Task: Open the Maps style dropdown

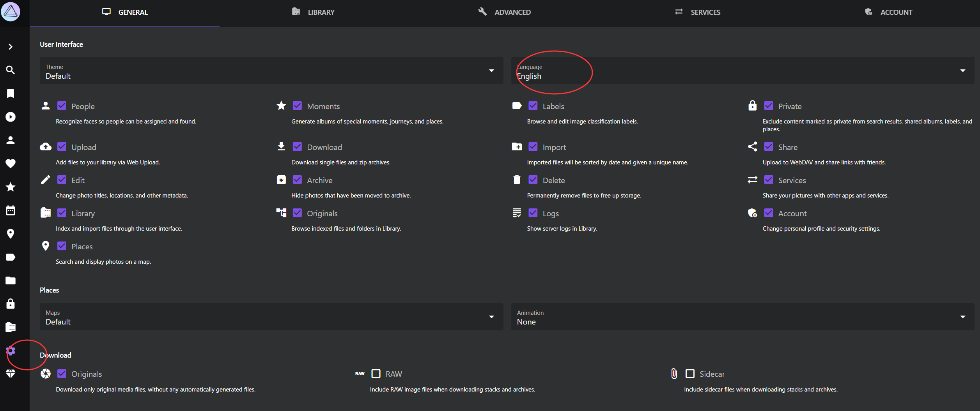Action: 271,317
